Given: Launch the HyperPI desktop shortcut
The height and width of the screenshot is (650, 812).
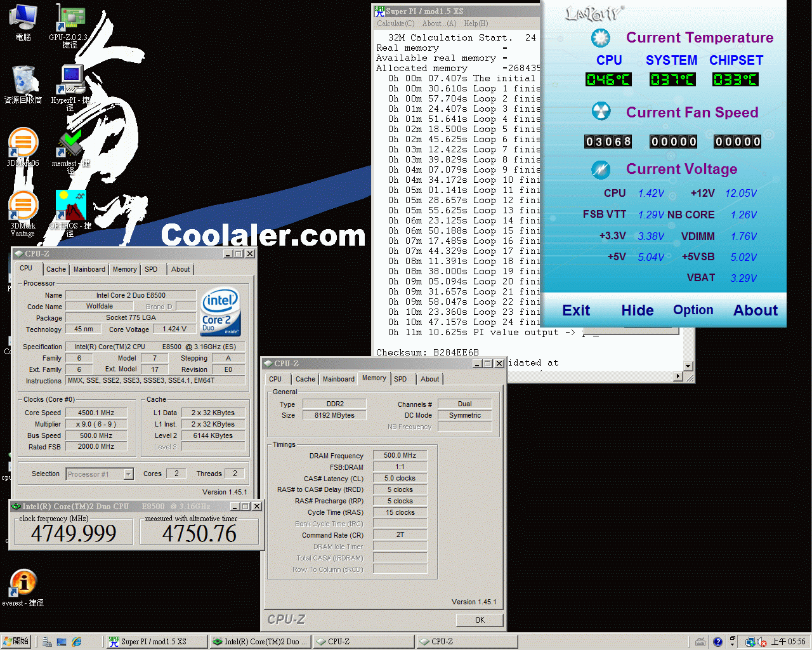Looking at the screenshot, I should (70, 87).
